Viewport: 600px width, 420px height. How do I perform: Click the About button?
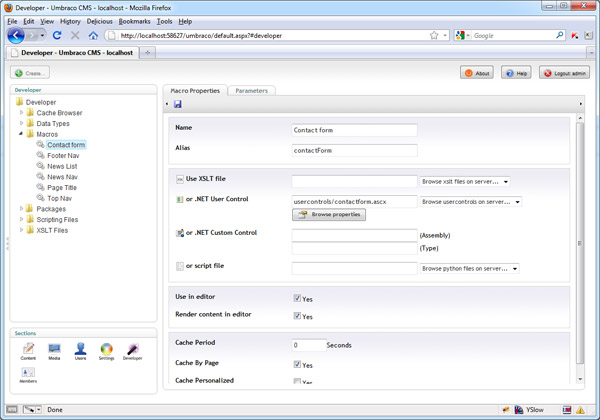(x=477, y=73)
